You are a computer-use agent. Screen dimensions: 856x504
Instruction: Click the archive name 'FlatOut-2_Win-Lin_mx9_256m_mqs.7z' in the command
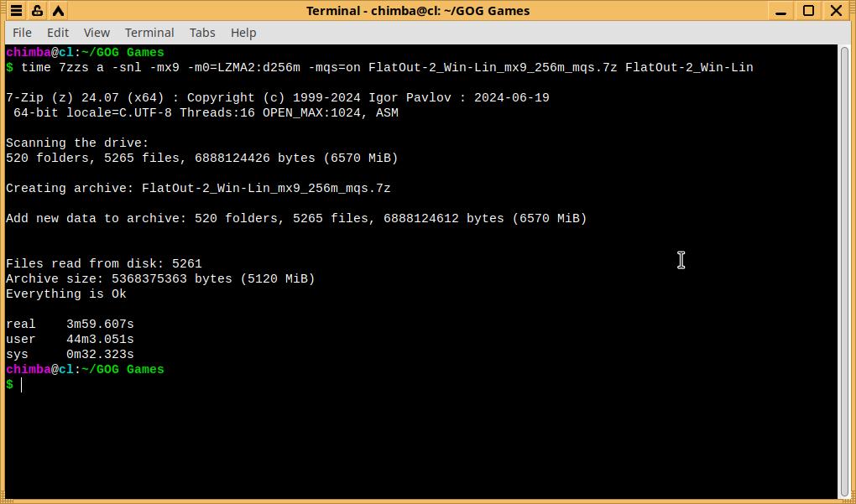[x=493, y=68]
